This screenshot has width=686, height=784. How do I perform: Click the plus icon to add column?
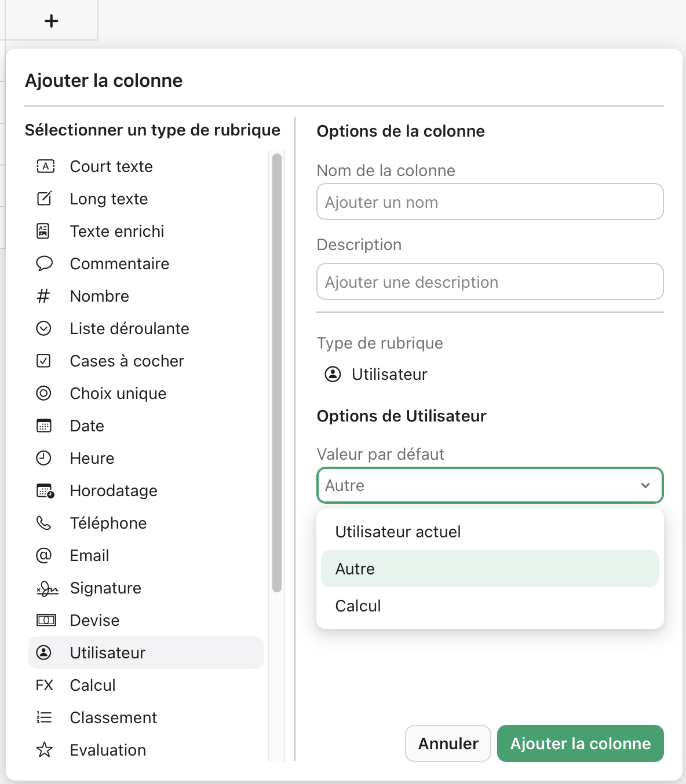pyautogui.click(x=52, y=21)
